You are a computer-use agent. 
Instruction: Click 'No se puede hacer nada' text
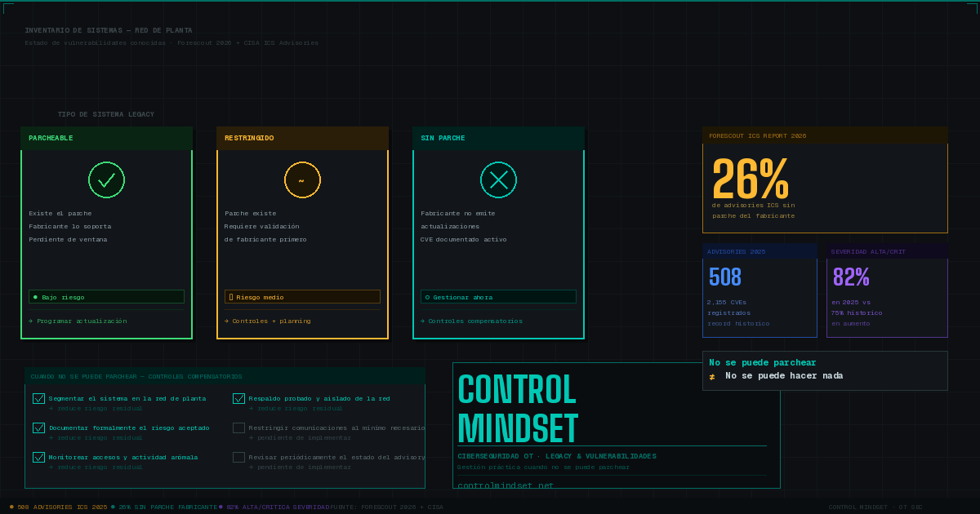click(x=784, y=376)
